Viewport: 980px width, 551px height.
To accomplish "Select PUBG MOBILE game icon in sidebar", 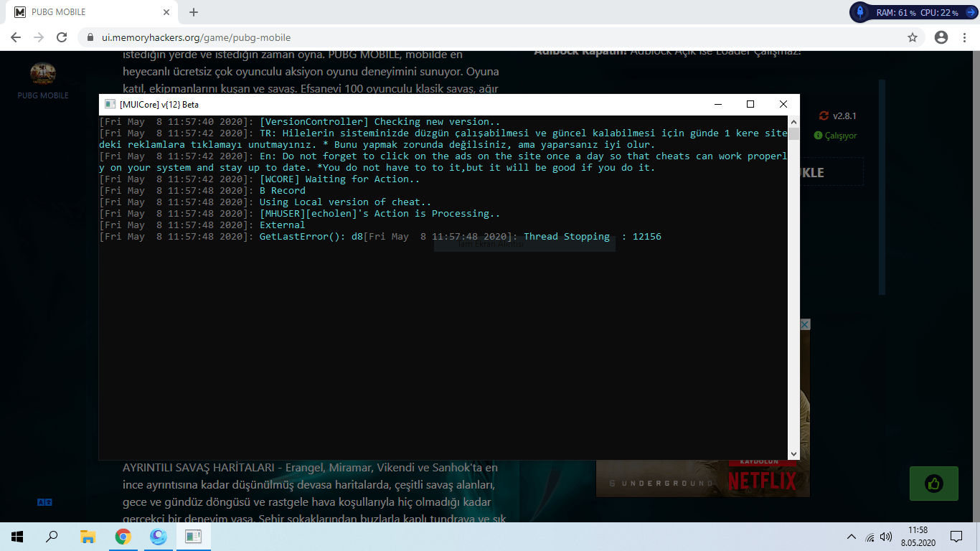I will 43,80.
